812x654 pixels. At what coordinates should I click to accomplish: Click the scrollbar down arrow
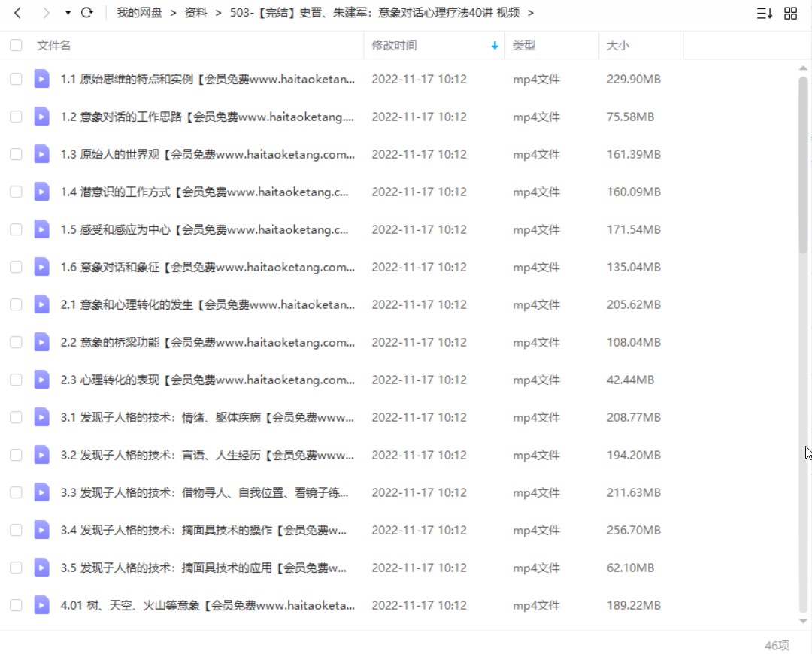coord(803,621)
